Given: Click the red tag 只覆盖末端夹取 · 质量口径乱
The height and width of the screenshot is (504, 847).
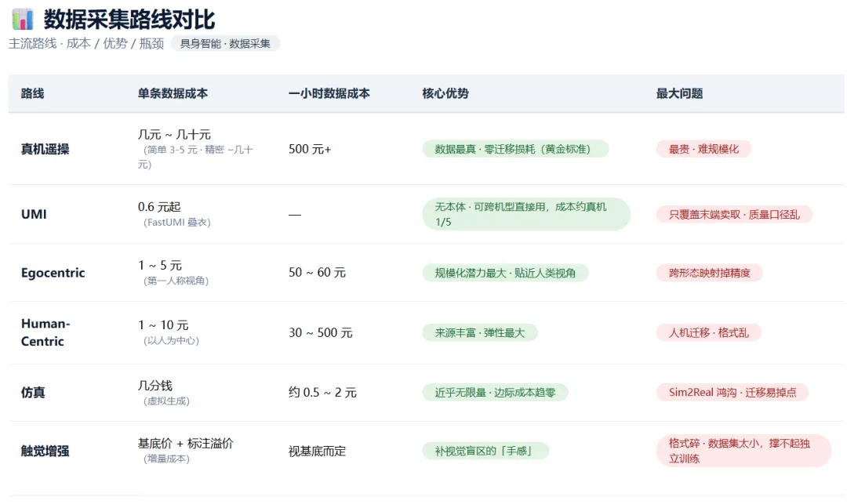Looking at the screenshot, I should pyautogui.click(x=734, y=214).
